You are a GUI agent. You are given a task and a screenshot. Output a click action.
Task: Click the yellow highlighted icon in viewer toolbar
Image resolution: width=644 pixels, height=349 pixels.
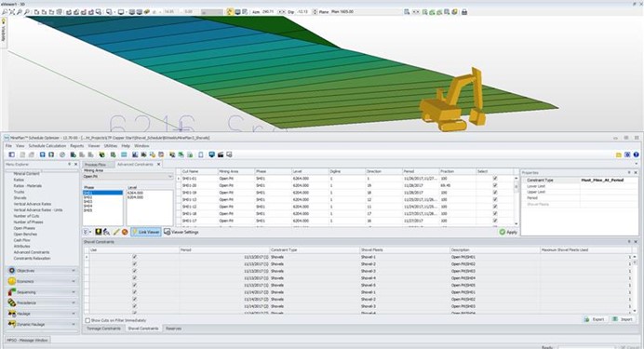pyautogui.click(x=230, y=12)
